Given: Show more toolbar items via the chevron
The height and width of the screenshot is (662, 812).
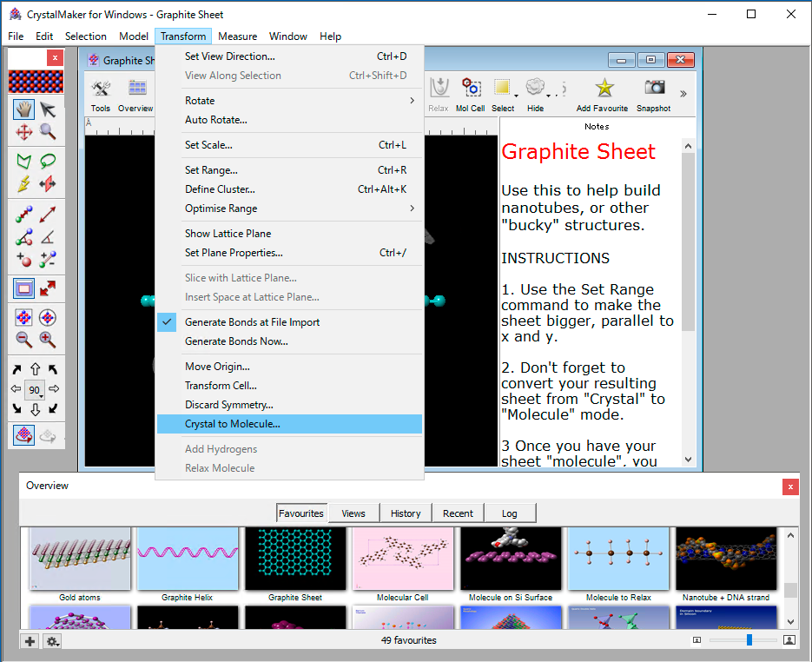Looking at the screenshot, I should coord(683,94).
